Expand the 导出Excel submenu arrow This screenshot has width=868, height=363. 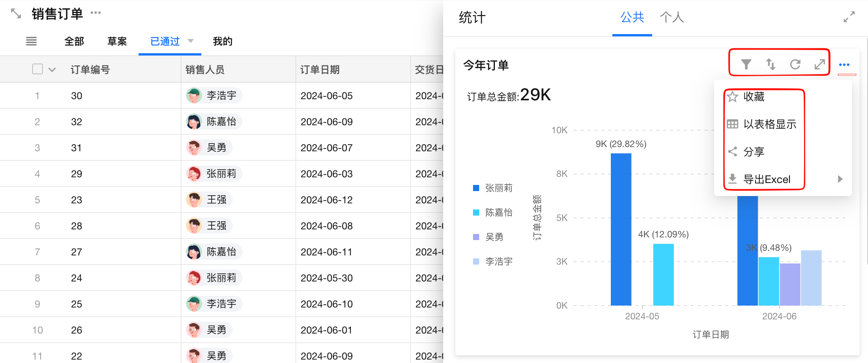click(x=840, y=179)
